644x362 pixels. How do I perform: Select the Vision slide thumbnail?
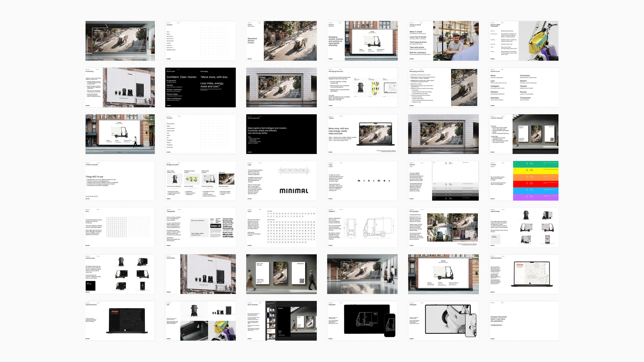pyautogui.click(x=281, y=41)
